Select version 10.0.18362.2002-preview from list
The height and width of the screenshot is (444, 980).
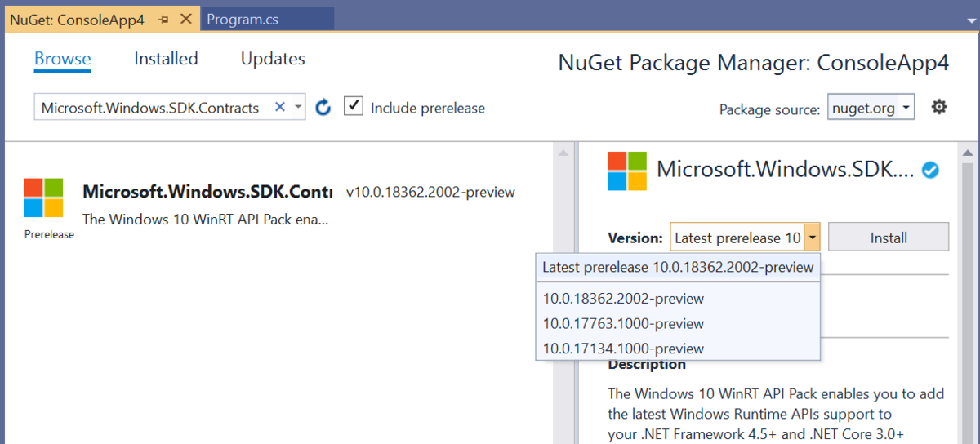pyautogui.click(x=678, y=299)
